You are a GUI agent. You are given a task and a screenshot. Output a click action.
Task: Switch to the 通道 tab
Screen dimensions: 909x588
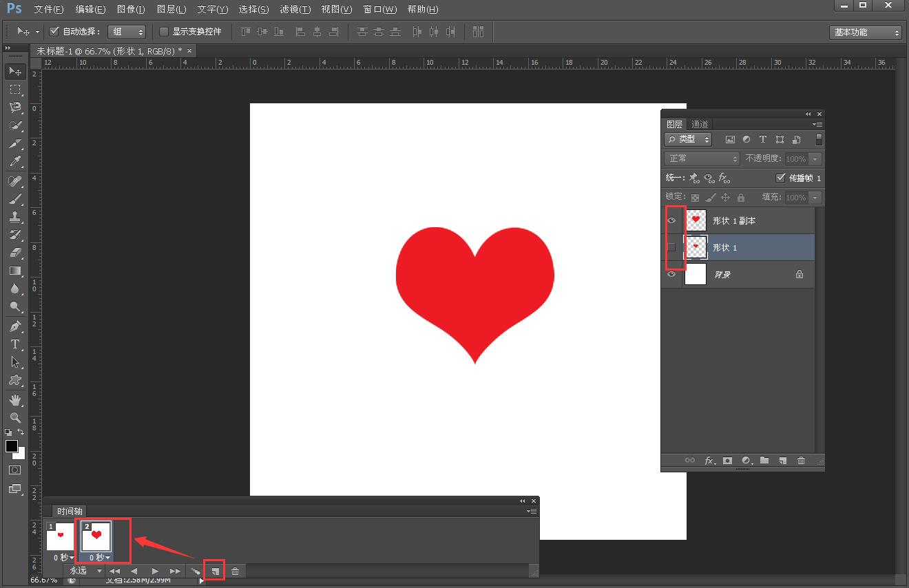pos(699,124)
